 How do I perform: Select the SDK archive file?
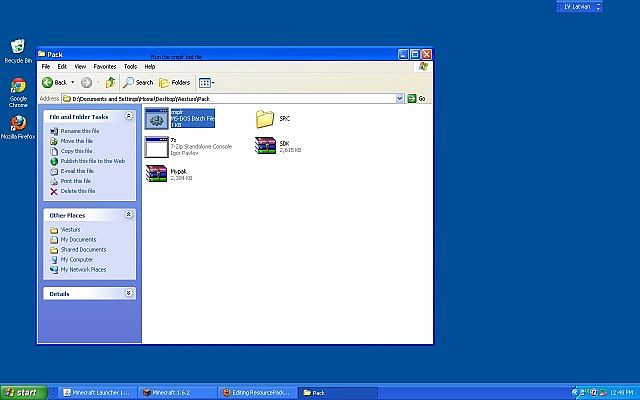tap(265, 147)
